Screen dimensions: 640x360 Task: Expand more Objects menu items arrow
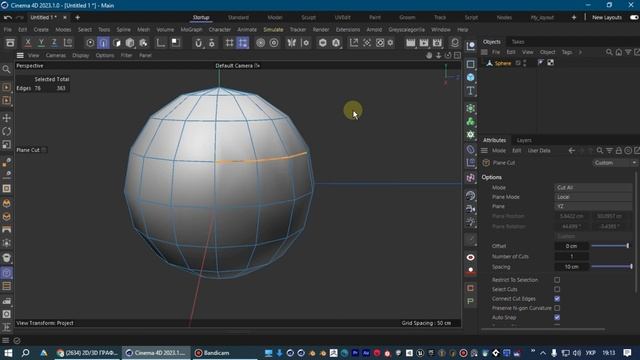(x=580, y=52)
